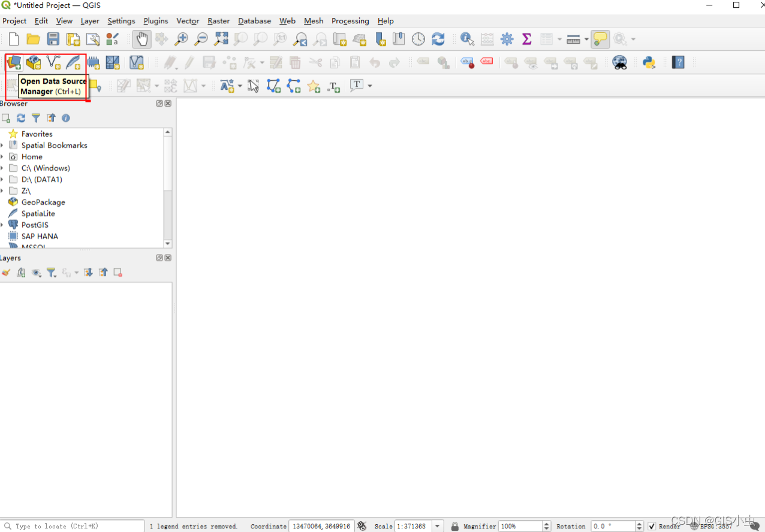Image resolution: width=765 pixels, height=532 pixels.
Task: Refresh the Browser panel
Action: (21, 118)
